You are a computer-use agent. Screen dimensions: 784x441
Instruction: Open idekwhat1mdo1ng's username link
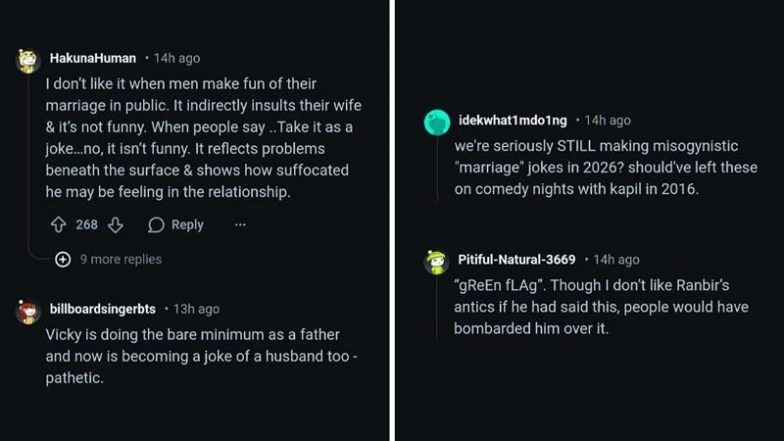pos(513,120)
